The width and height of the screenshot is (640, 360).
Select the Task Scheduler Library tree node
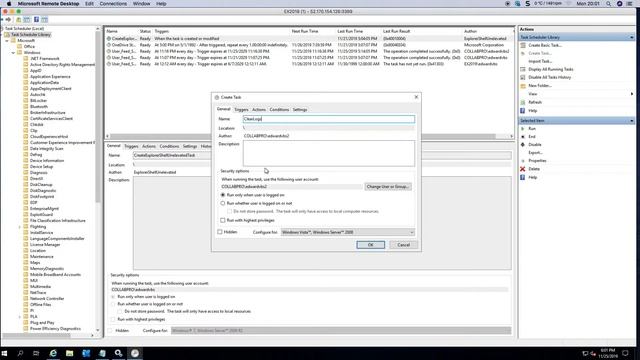31,35
